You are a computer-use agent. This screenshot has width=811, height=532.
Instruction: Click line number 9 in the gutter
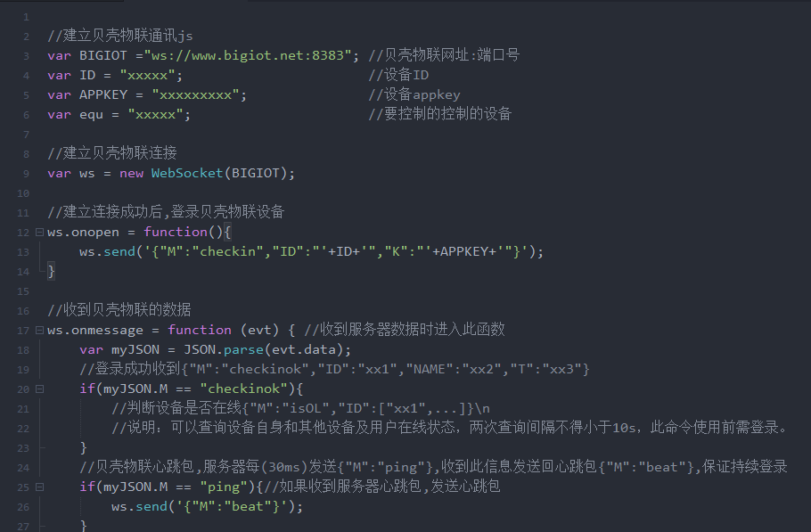pos(26,173)
